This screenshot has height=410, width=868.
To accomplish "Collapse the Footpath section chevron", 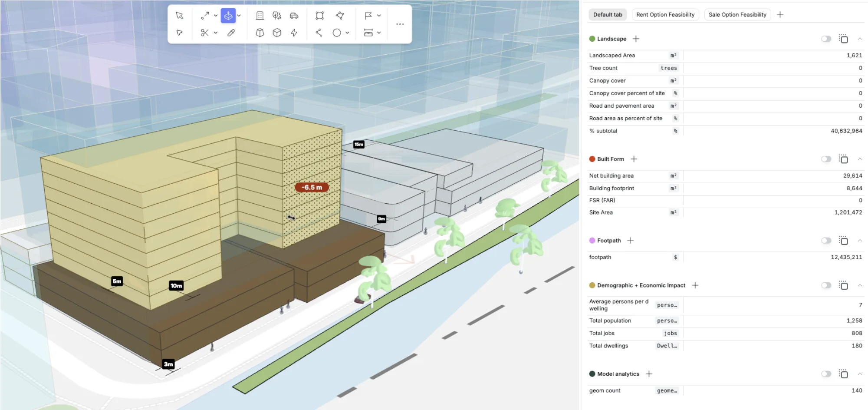I will point(860,241).
